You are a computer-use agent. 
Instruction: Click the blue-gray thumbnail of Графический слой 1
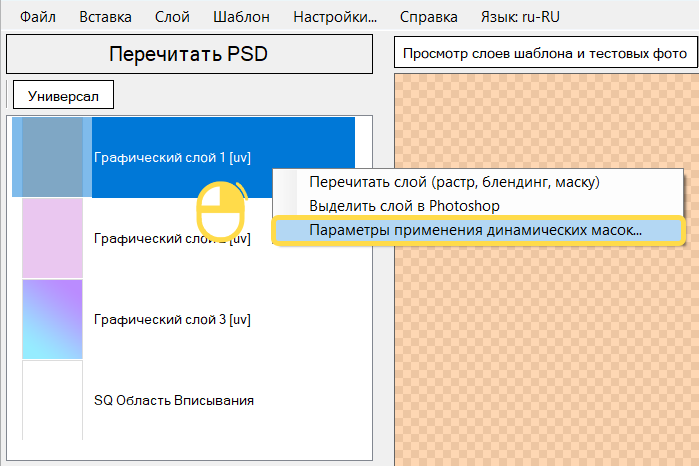click(52, 157)
